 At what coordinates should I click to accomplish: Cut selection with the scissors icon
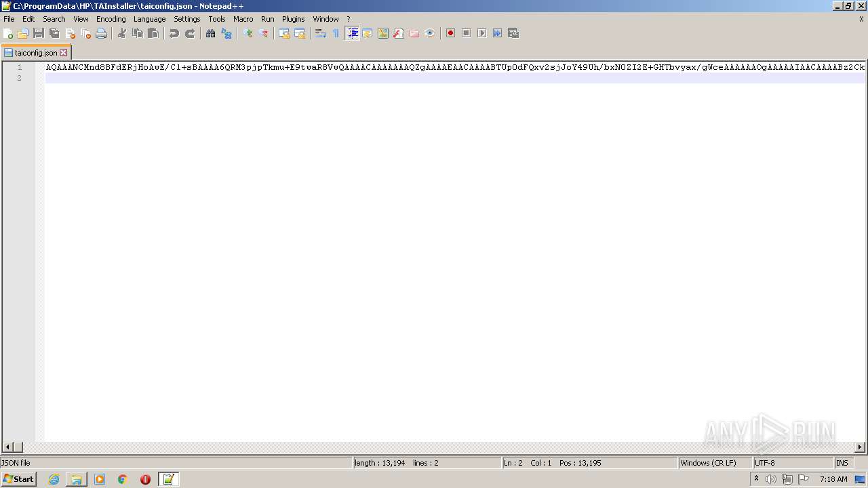122,33
